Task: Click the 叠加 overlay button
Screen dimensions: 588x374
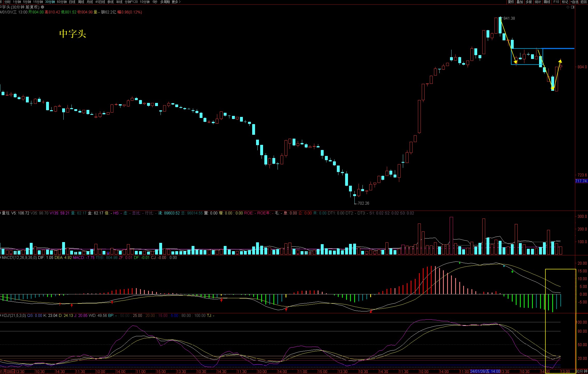Action: coord(520,2)
